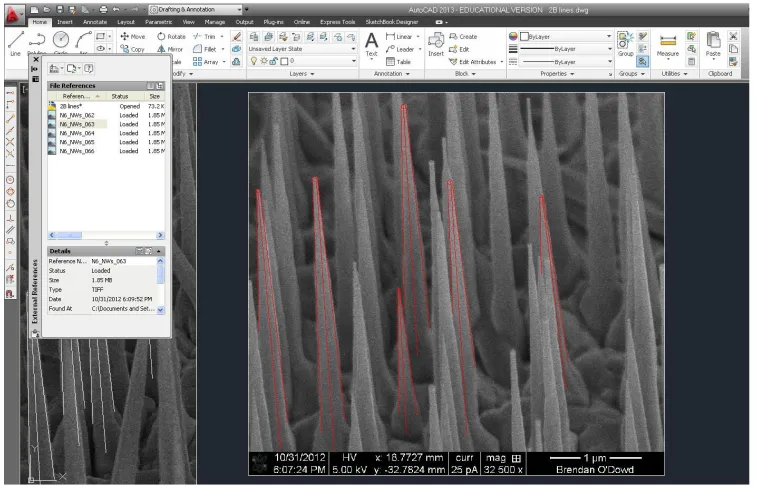Select N6_NWs_065 in File References

pyautogui.click(x=77, y=142)
